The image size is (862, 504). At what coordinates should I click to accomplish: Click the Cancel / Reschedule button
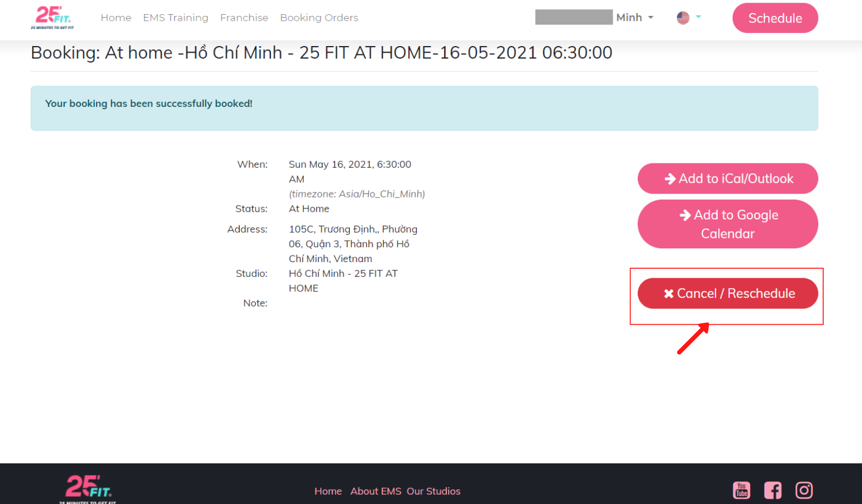click(728, 293)
